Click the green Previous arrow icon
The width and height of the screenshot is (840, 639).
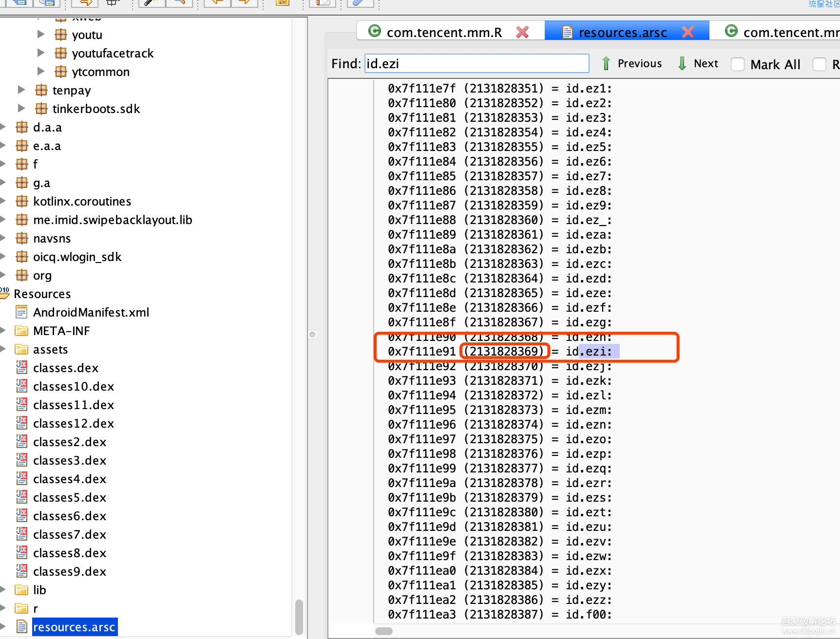(606, 63)
